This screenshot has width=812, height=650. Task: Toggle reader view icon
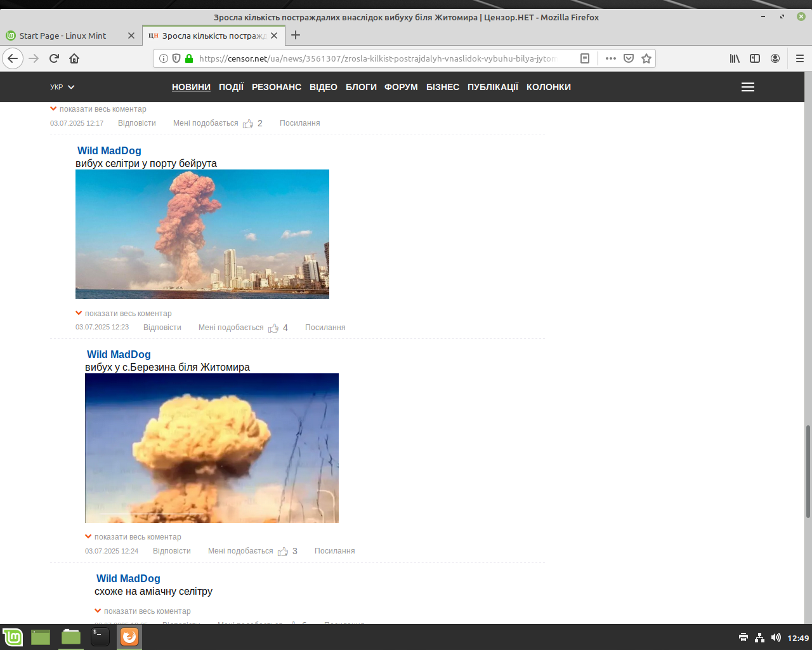(x=585, y=58)
